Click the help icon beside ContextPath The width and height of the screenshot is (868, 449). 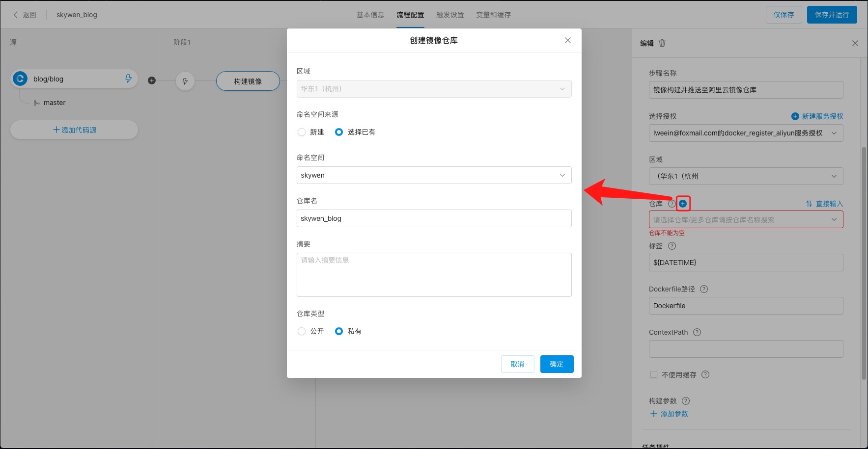click(697, 332)
